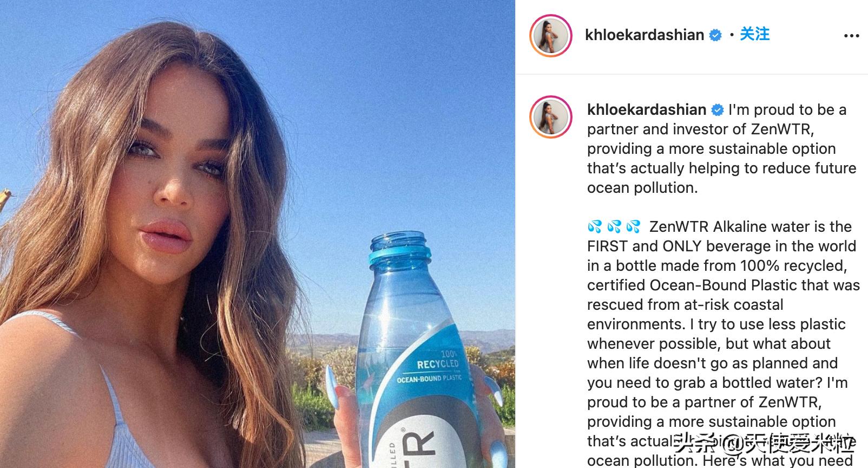Click the water droplet emojis in caption

point(614,226)
